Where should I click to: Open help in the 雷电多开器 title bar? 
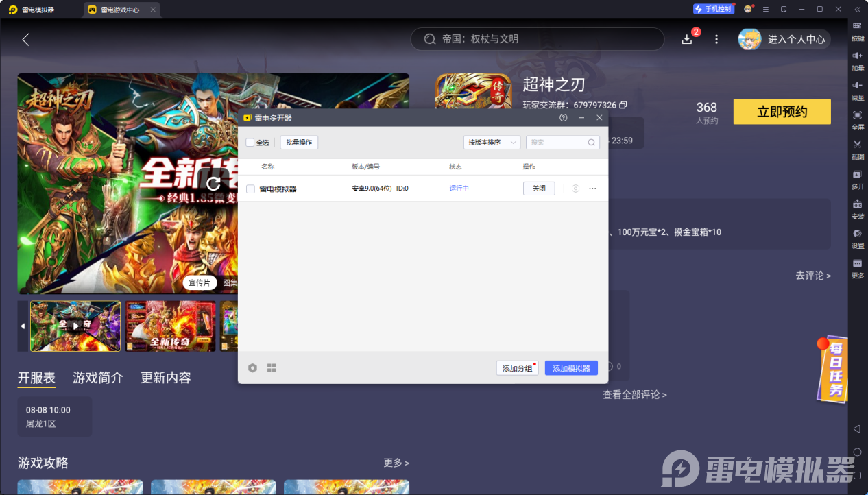pyautogui.click(x=564, y=118)
